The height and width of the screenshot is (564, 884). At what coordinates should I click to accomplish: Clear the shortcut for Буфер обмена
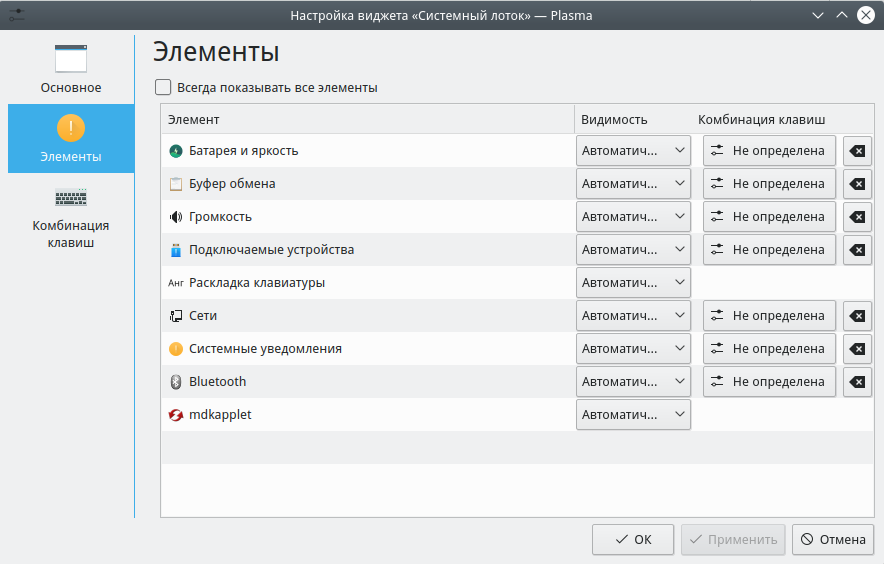[857, 184]
